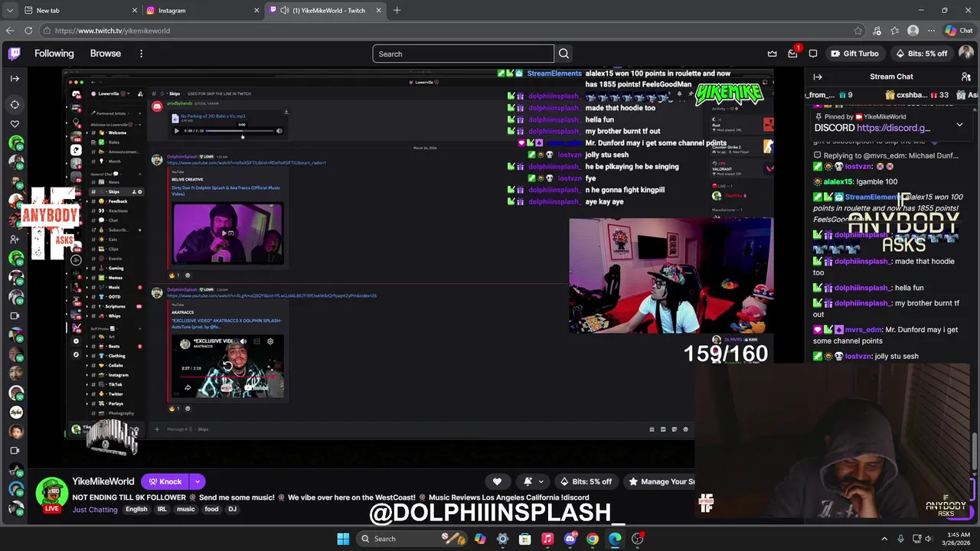Open the Browse menu item
Viewport: 980px width, 551px height.
coord(106,54)
